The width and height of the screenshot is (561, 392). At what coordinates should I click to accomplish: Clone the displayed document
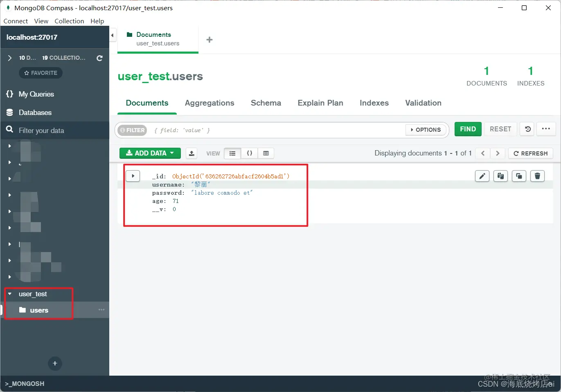[519, 176]
